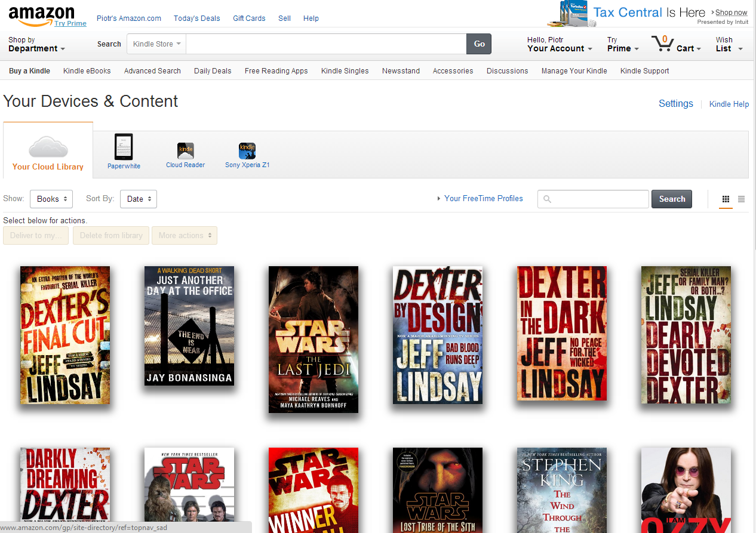Viewport: 756px width, 533px height.
Task: Click the library Search button
Action: point(672,199)
